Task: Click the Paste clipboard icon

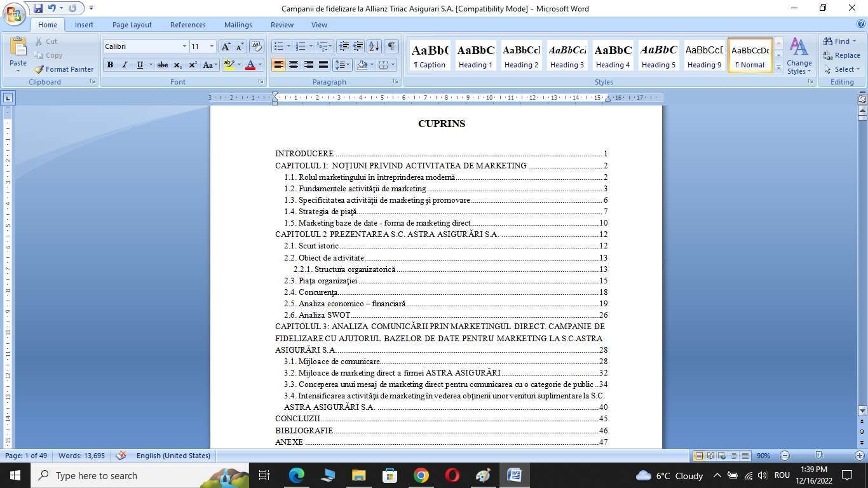Action: pyautogui.click(x=18, y=47)
